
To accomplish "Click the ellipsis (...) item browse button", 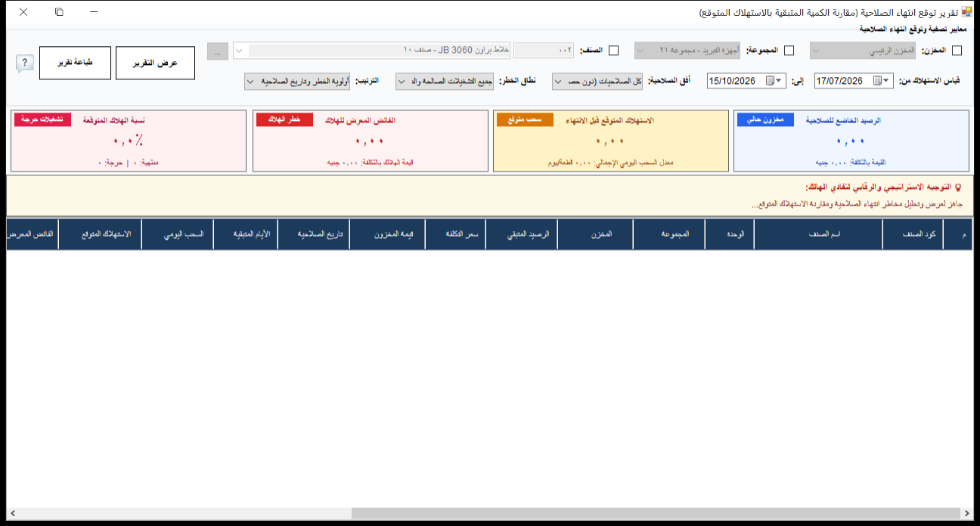I will pyautogui.click(x=217, y=51).
